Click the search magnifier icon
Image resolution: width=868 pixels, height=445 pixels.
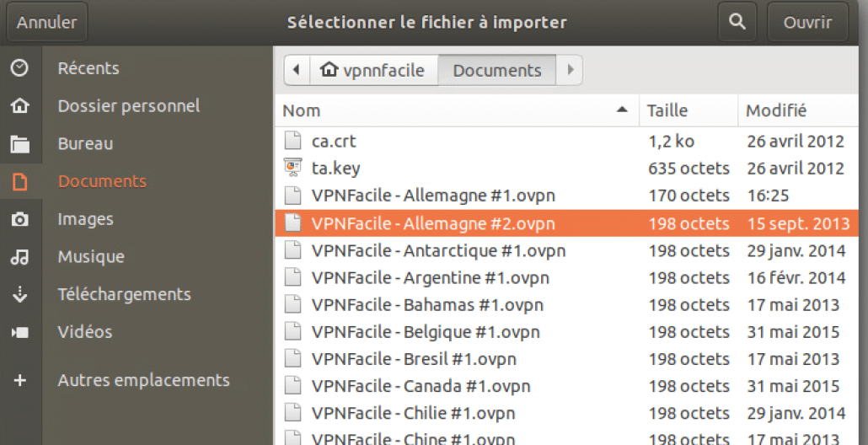coord(737,22)
